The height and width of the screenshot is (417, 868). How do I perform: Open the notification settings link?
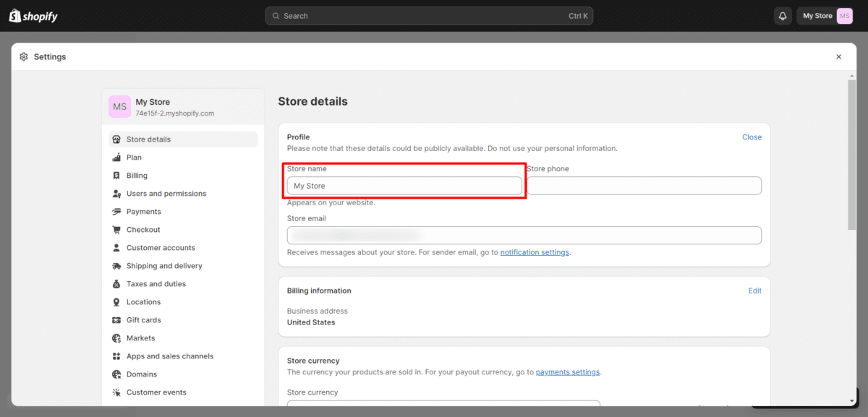pos(535,252)
